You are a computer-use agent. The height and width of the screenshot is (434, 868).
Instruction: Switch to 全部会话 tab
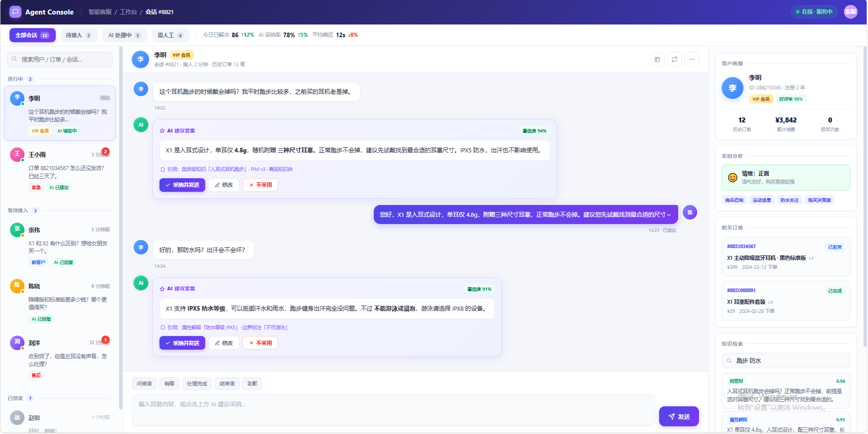[33, 35]
